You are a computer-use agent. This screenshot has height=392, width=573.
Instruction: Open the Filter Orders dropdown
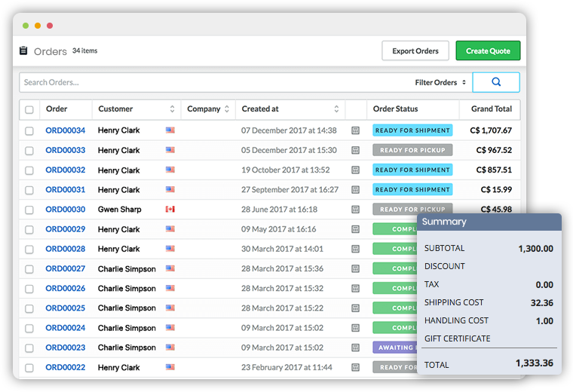click(440, 83)
